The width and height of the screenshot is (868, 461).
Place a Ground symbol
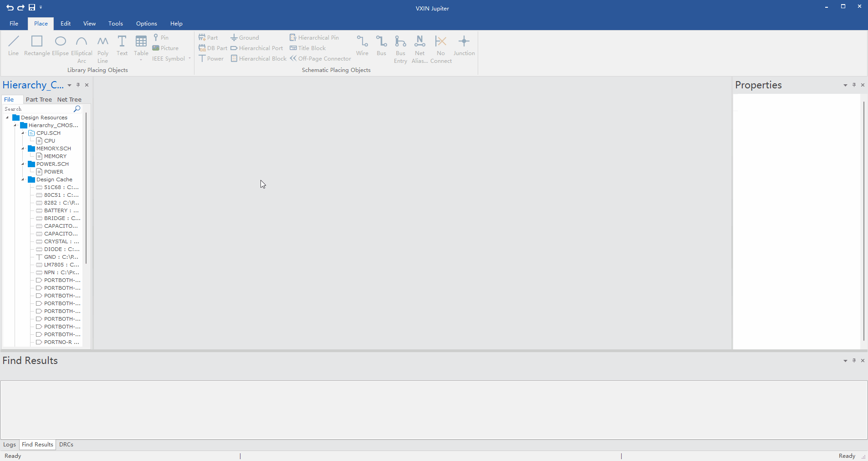point(245,37)
